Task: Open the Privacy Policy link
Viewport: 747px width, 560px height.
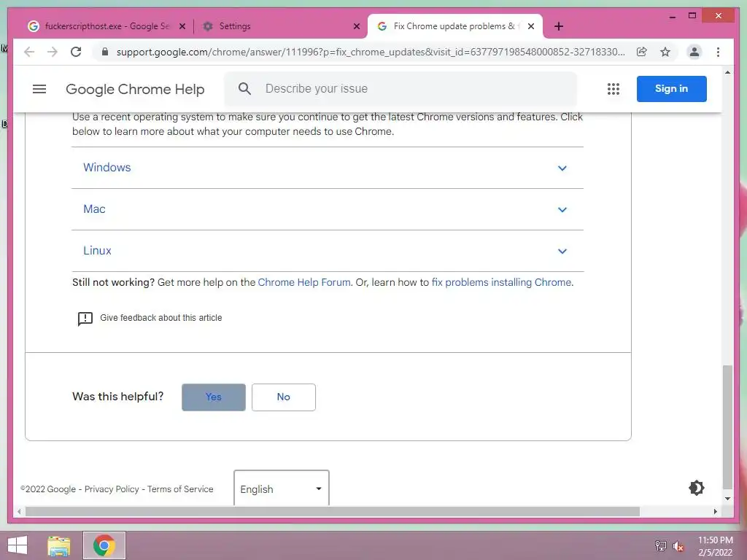Action: (x=112, y=489)
